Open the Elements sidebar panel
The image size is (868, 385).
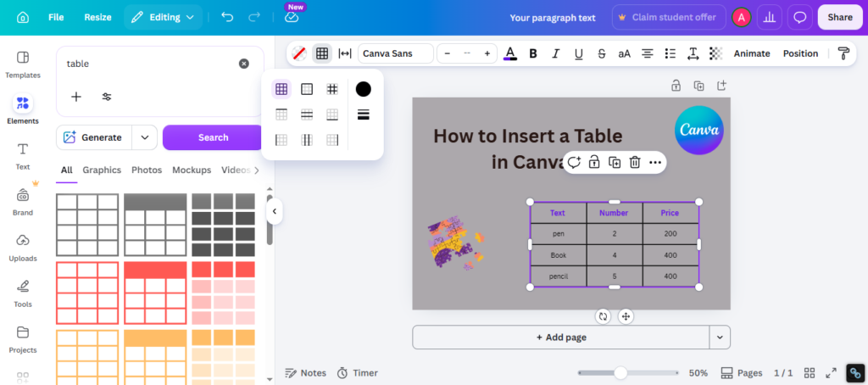(23, 110)
